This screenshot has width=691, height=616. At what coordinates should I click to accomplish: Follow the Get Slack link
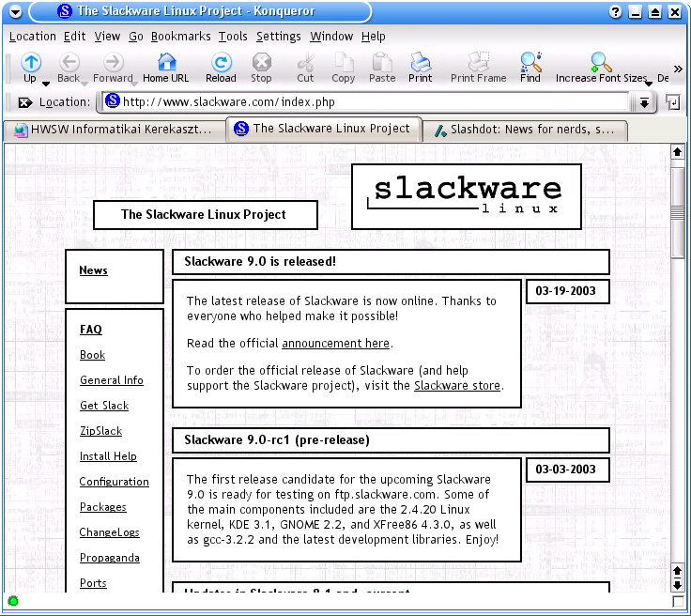point(104,406)
